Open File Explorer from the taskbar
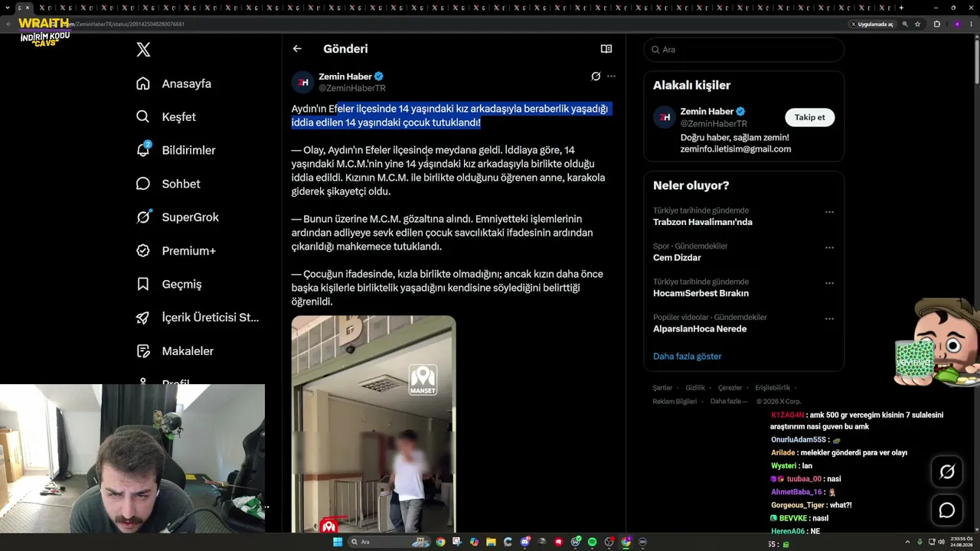Screen dimensions: 980x551 (491, 542)
